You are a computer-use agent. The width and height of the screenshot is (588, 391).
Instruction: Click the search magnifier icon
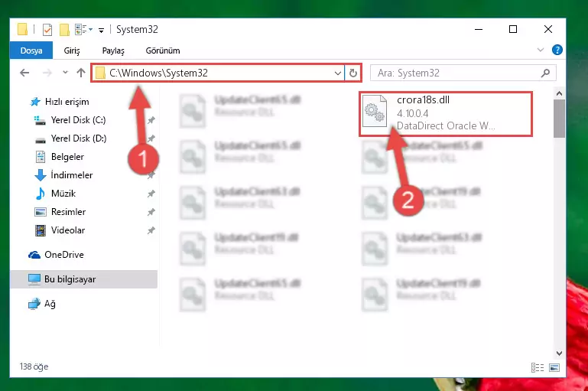546,73
